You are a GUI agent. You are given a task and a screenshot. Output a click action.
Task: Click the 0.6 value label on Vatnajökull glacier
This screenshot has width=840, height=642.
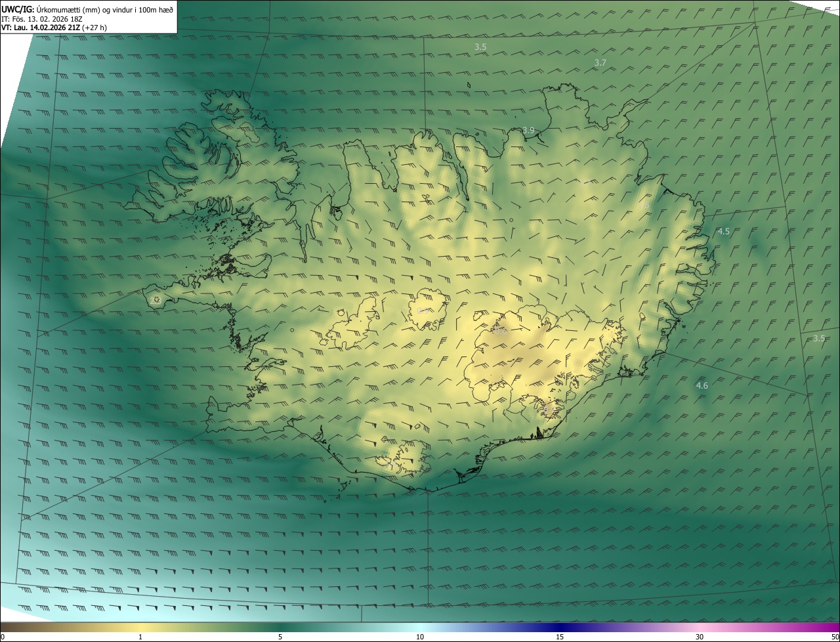[501, 332]
